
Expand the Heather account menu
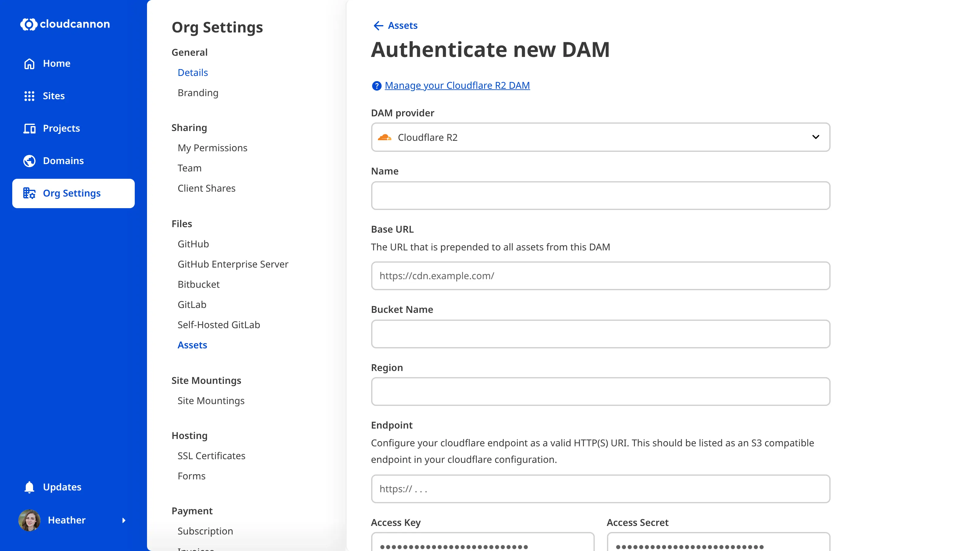[x=124, y=521]
